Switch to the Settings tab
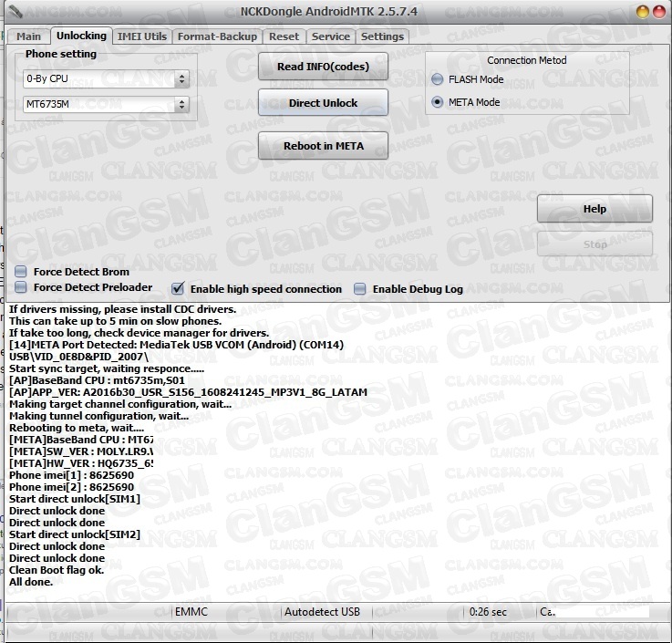 pos(382,36)
